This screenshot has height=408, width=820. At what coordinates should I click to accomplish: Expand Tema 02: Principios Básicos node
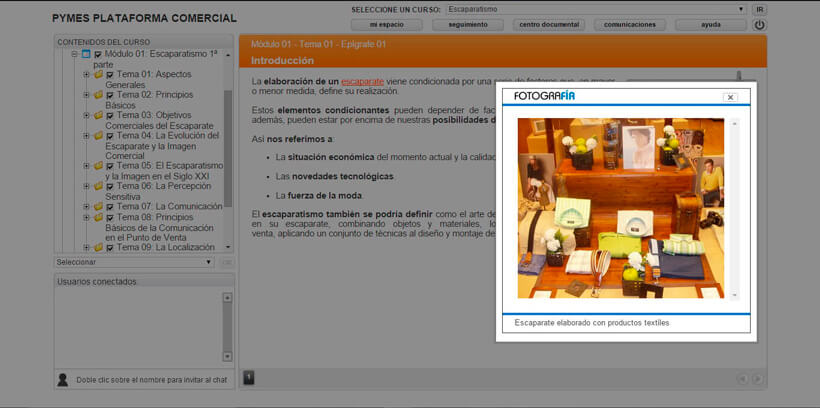point(86,95)
